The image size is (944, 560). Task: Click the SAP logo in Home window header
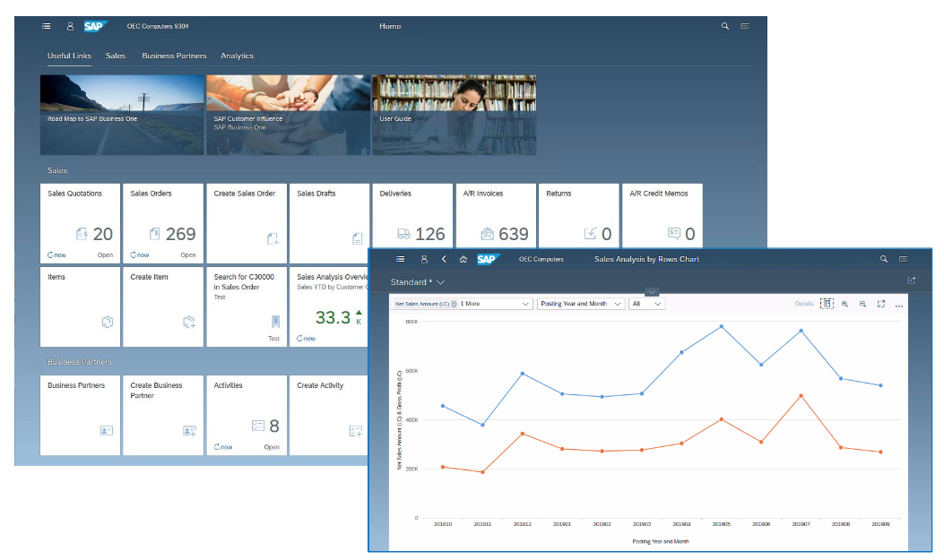pyautogui.click(x=95, y=26)
